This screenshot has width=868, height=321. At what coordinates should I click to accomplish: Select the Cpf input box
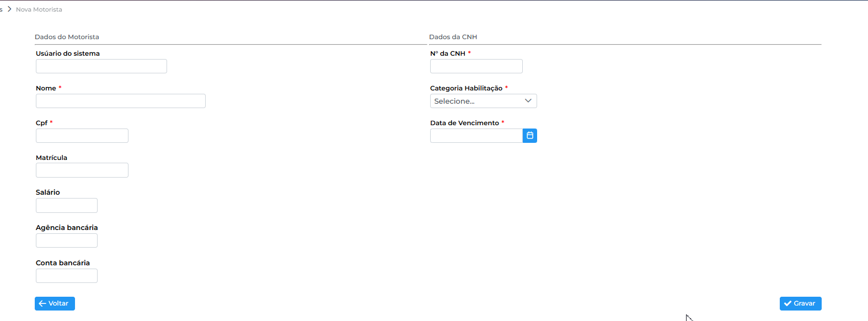click(x=82, y=136)
